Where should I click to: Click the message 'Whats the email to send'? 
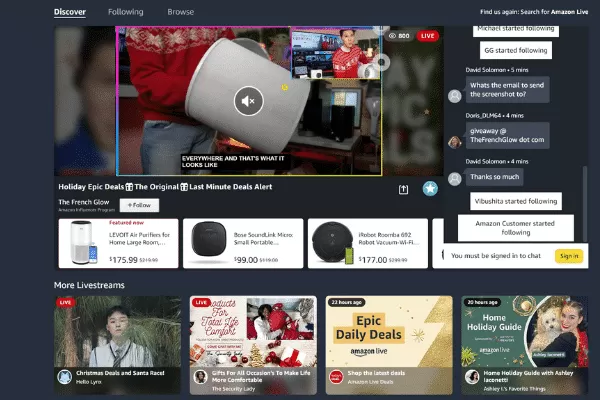pos(507,90)
